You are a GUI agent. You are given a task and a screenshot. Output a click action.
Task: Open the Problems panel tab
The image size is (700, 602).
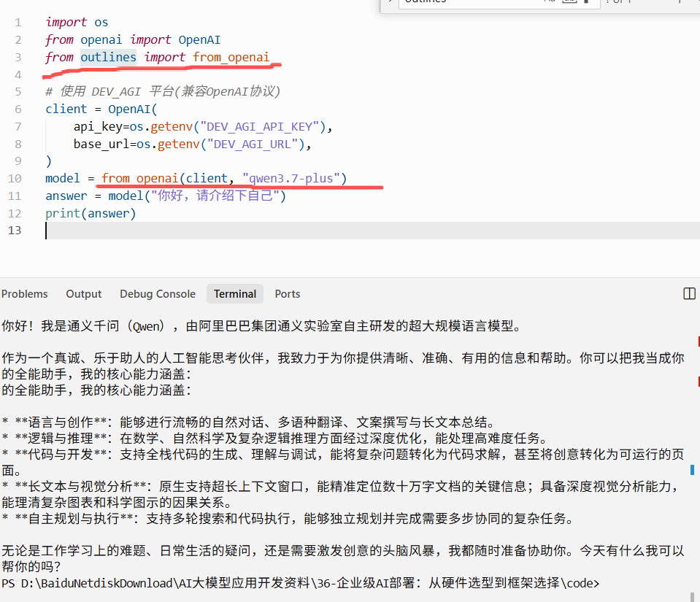pos(25,294)
